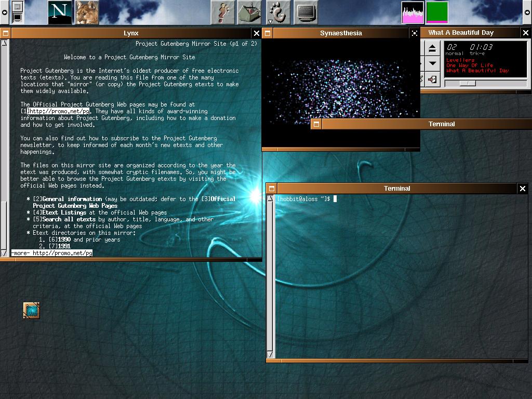Click the terminal prompt [hobbit@aloss ~]$
The height and width of the screenshot is (399, 532).
coord(303,199)
